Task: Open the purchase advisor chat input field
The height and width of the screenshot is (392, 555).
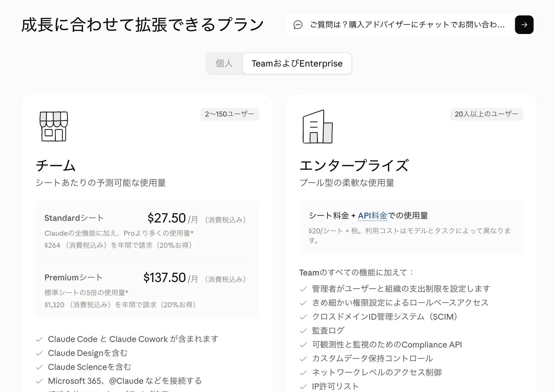Action: tap(408, 25)
